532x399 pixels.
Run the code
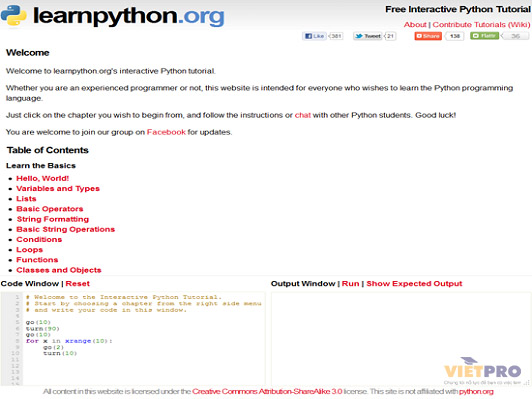click(x=350, y=284)
